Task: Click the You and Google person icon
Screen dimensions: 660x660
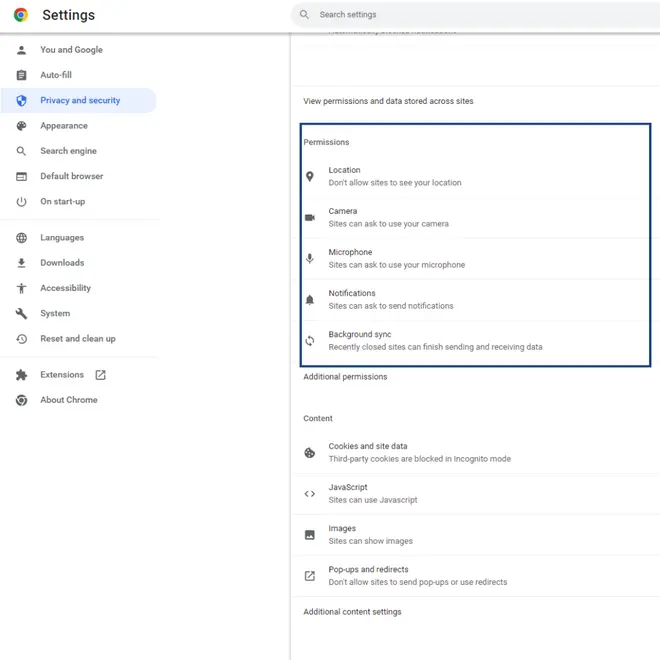Action: click(21, 50)
